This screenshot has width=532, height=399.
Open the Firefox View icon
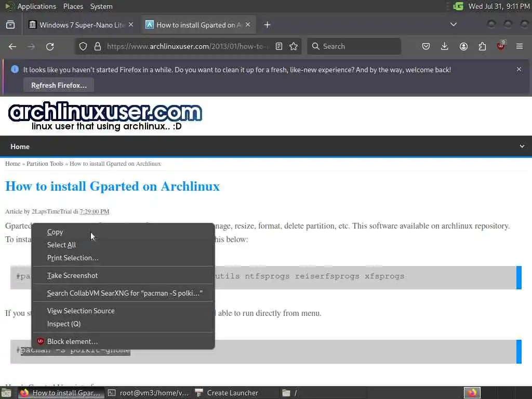click(x=10, y=25)
